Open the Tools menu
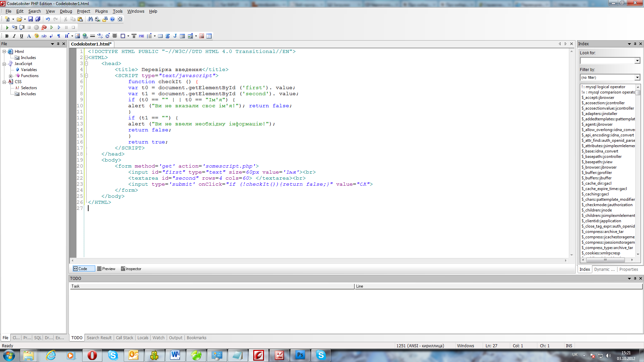The image size is (644, 362). [117, 11]
